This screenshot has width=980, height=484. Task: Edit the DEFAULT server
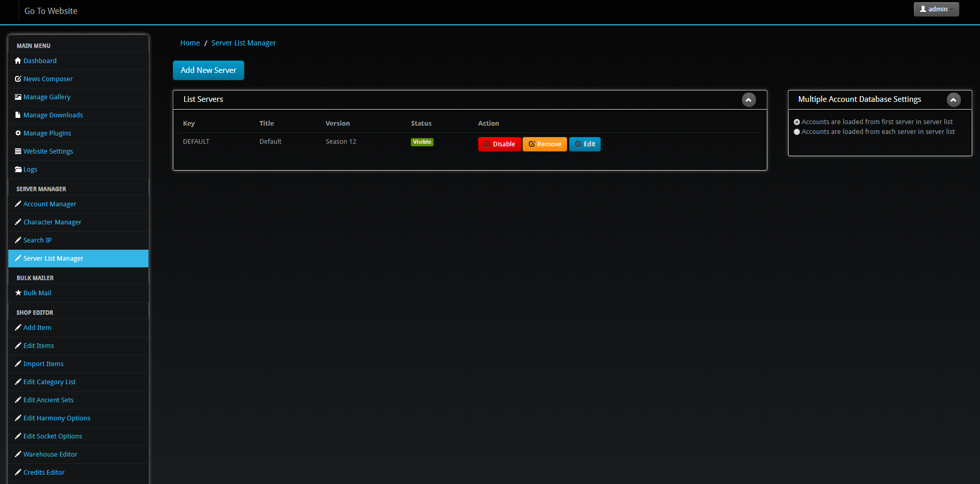point(585,144)
